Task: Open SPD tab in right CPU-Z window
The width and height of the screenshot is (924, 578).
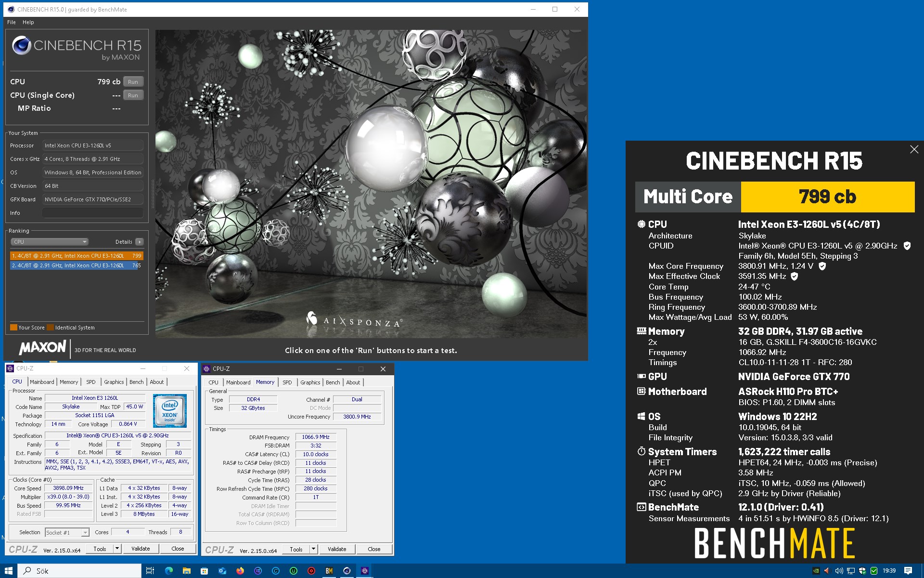Action: (287, 382)
